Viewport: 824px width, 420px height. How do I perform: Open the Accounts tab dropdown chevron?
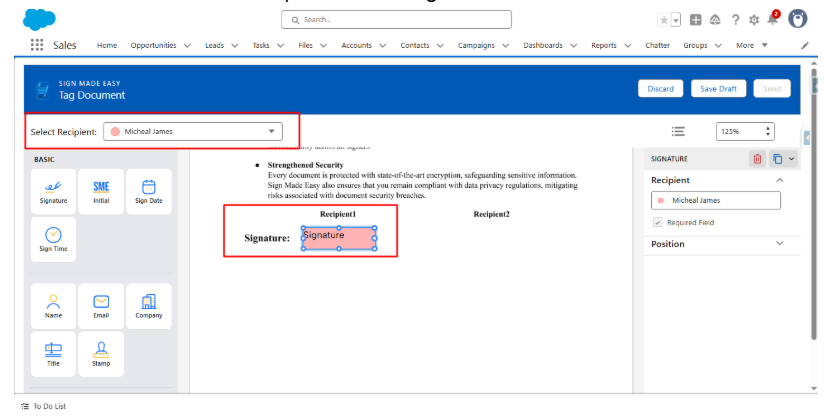(x=383, y=46)
